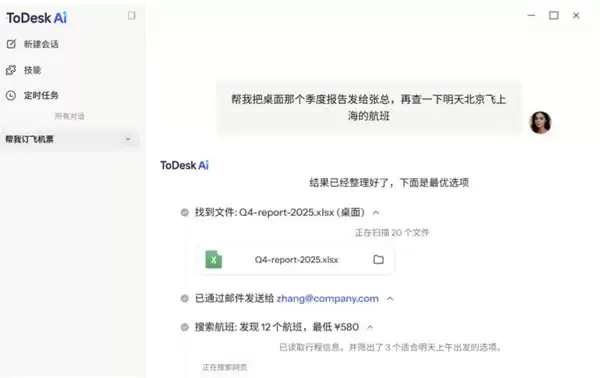Maximize the ToDesk Ai window
Viewport: 600px width, 378px height.
554,15
